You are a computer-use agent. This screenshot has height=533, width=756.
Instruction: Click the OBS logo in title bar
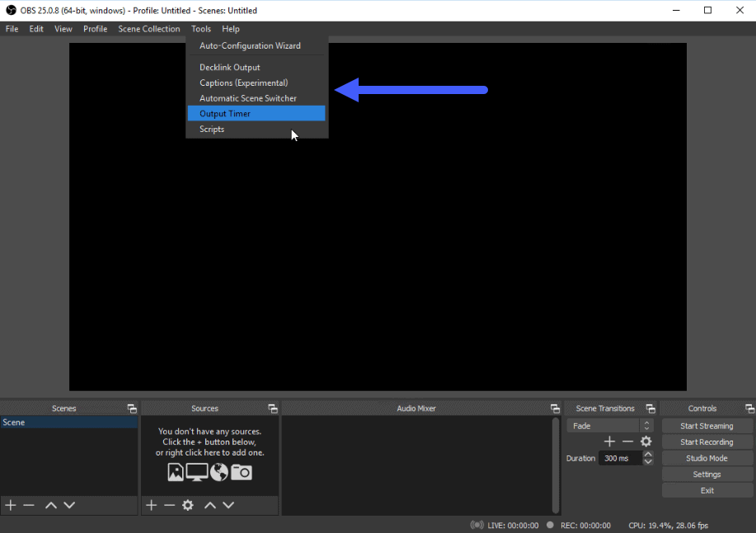[11, 10]
